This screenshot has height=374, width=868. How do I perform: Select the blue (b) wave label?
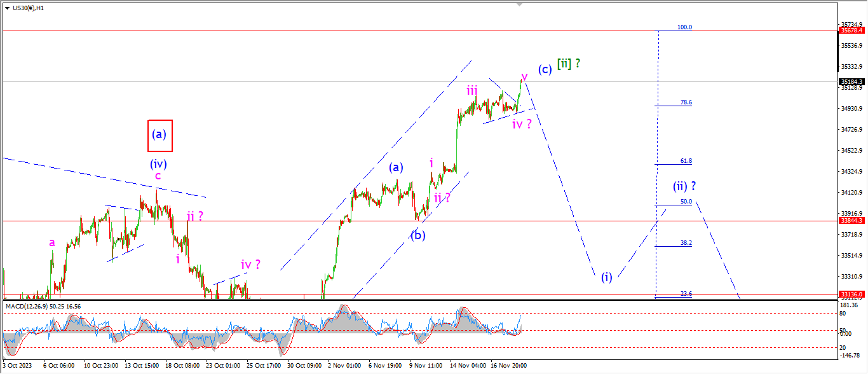[x=417, y=235]
